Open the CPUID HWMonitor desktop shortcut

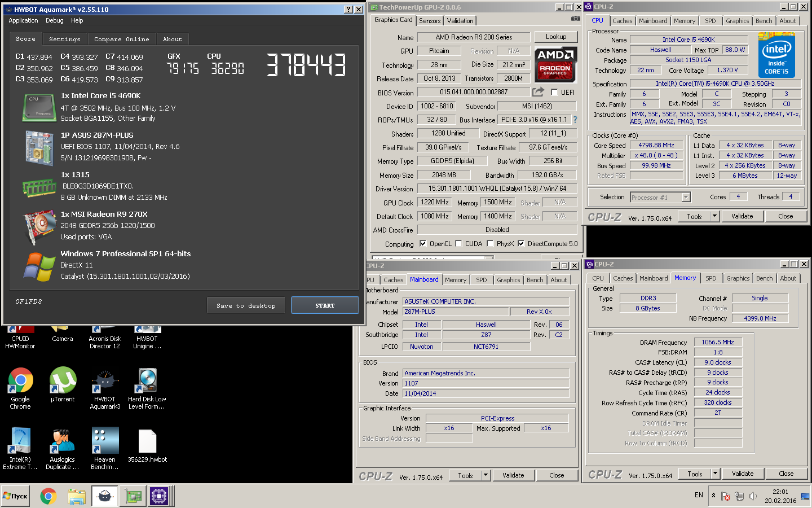pyautogui.click(x=20, y=336)
